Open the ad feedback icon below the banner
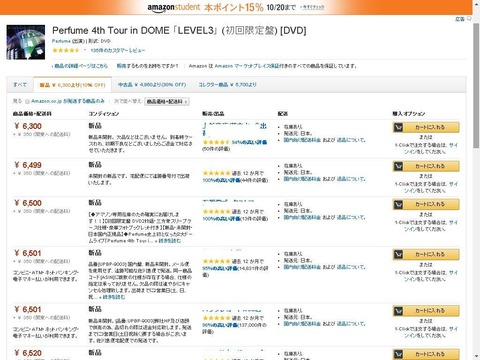This screenshot has width=480, height=360. coord(469,19)
